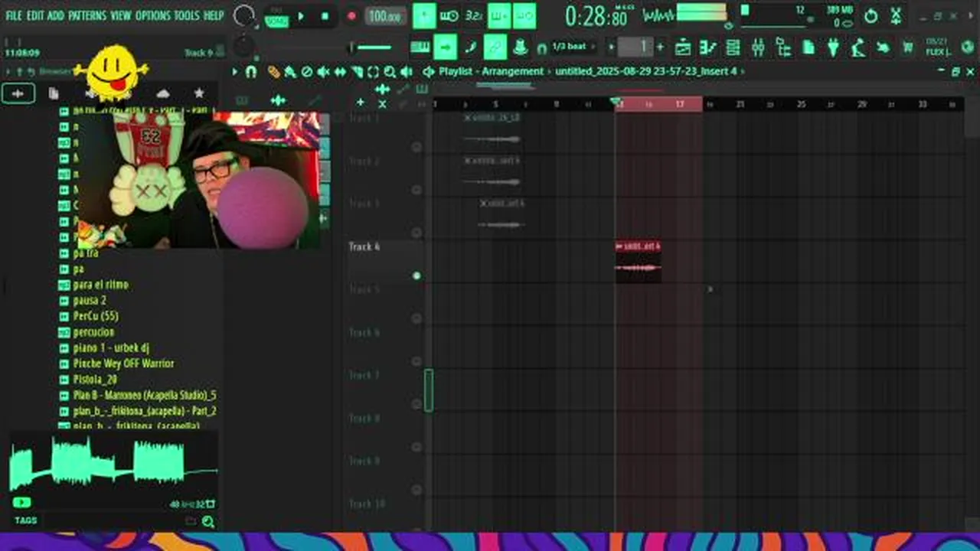980x551 pixels.
Task: Toggle the metronome button
Action: click(x=423, y=16)
